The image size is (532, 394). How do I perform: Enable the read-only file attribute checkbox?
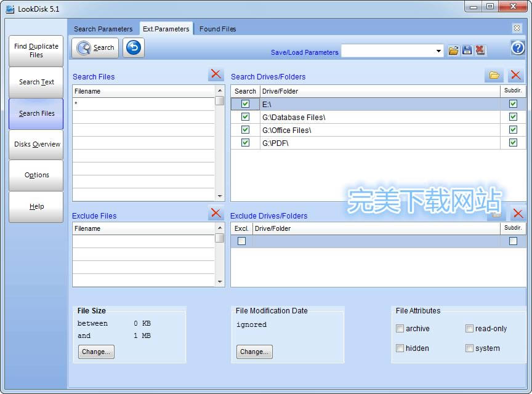(469, 329)
